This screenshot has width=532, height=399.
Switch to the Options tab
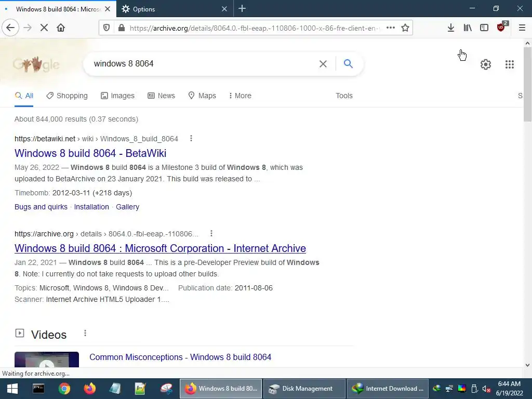[x=175, y=9]
